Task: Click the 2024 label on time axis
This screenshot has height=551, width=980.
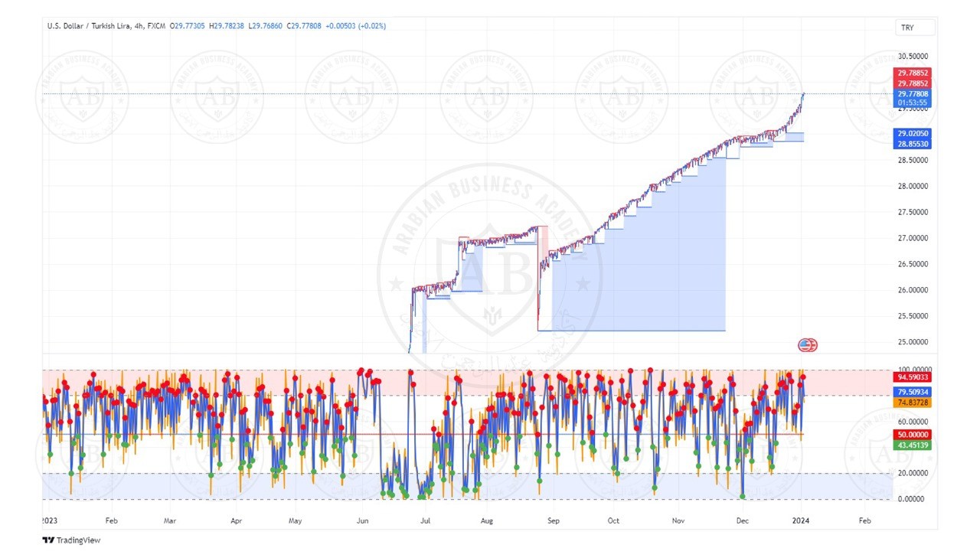Action: [x=801, y=520]
